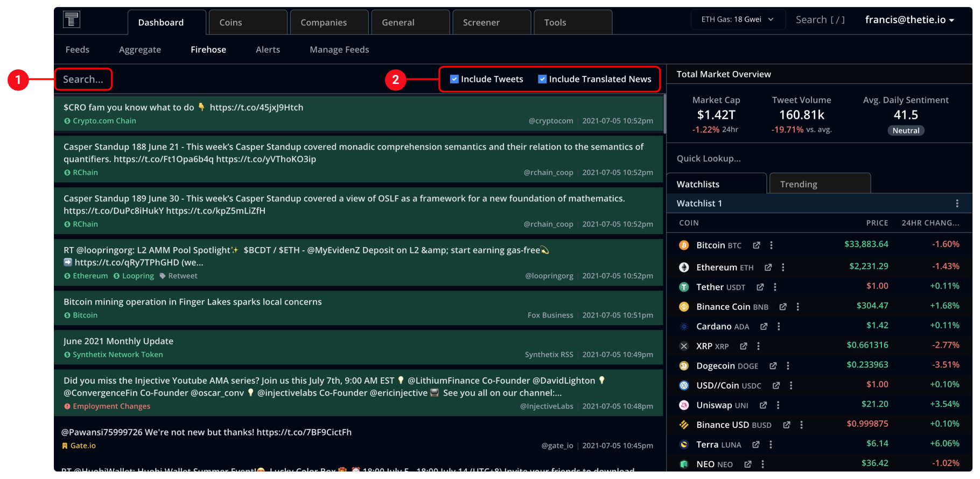Go to Feeds sub-navigation
Screen dimensions: 980x479
pos(78,50)
